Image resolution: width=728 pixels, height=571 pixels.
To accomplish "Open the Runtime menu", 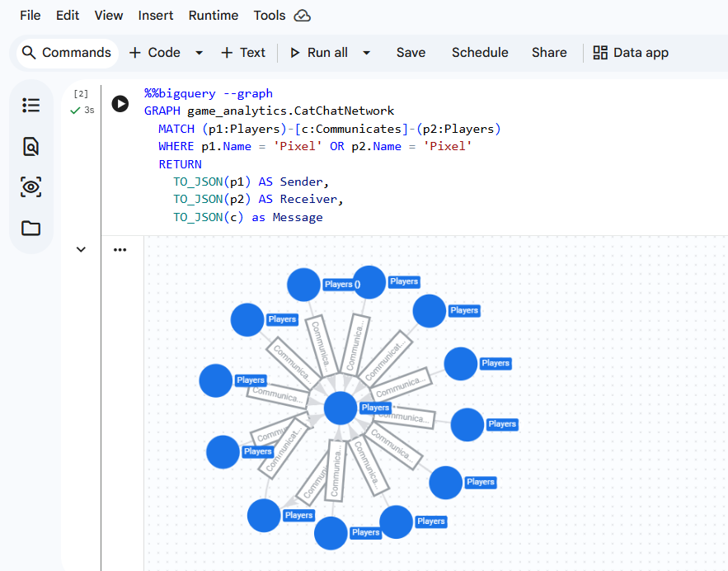I will 214,15.
